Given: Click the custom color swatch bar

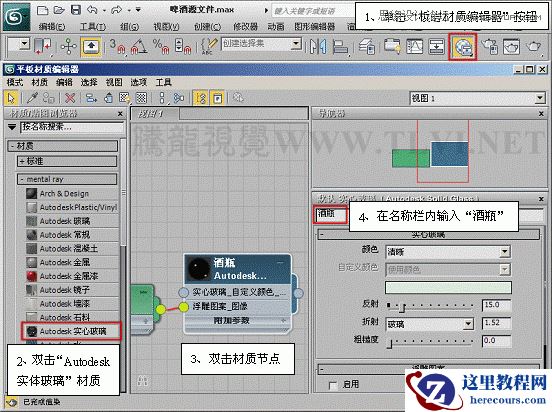Looking at the screenshot, I should (448, 287).
